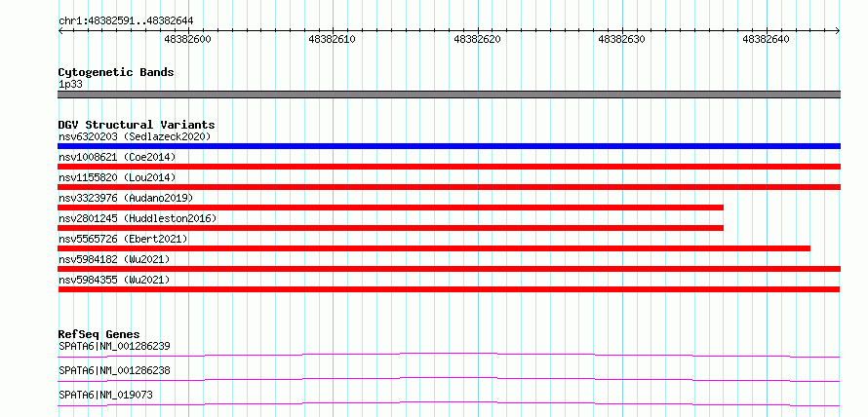The height and width of the screenshot is (417, 868).
Task: Click the magenta NM_001286238 intron line
Action: (449, 379)
